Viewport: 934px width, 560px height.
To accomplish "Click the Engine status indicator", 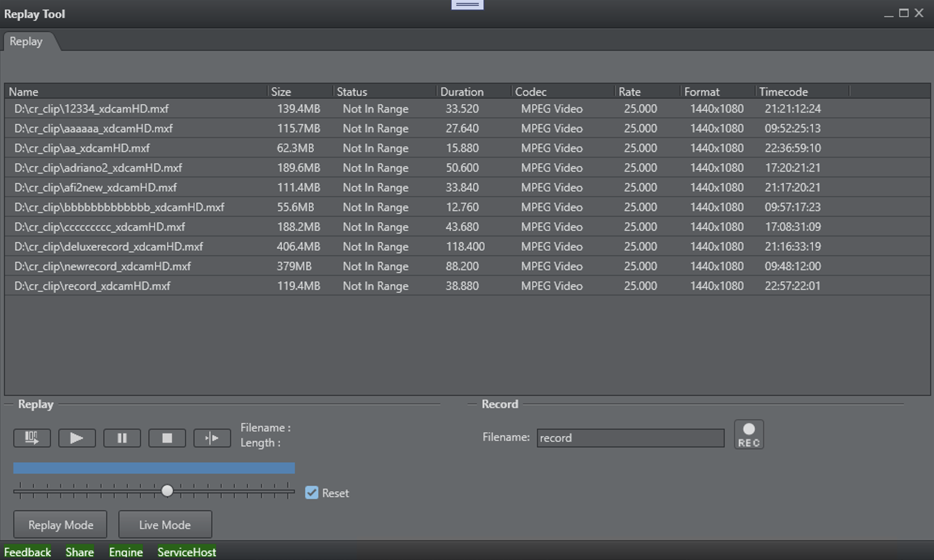I will (x=126, y=552).
